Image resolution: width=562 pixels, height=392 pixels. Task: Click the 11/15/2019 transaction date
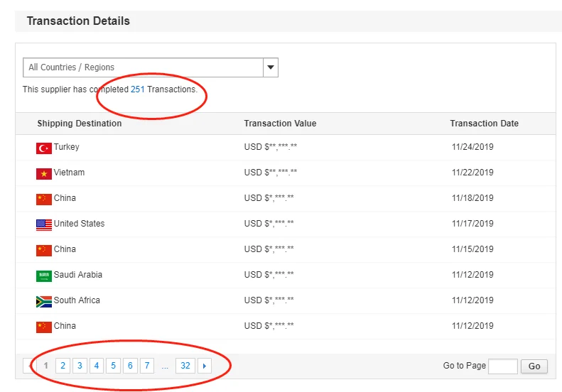pyautogui.click(x=472, y=249)
